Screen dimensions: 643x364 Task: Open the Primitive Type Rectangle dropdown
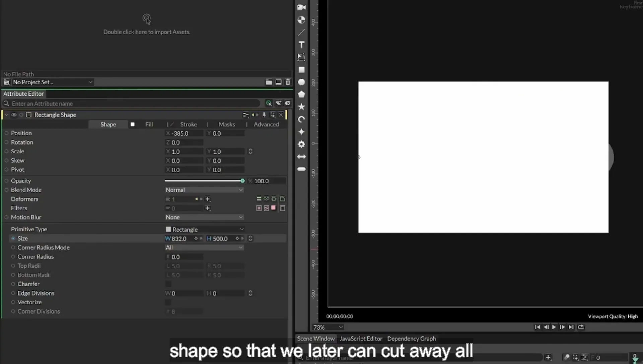pos(204,230)
